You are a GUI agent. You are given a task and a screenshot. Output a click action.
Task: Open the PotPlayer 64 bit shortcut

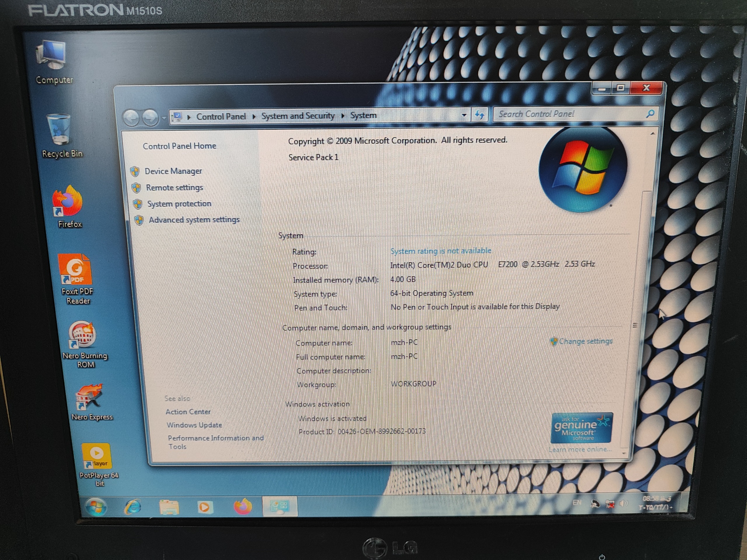pyautogui.click(x=96, y=456)
